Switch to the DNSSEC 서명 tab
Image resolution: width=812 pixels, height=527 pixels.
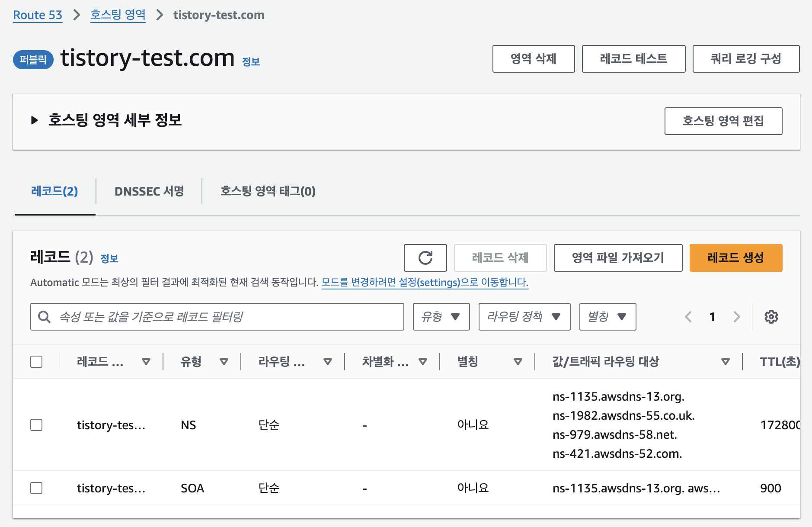tap(149, 191)
